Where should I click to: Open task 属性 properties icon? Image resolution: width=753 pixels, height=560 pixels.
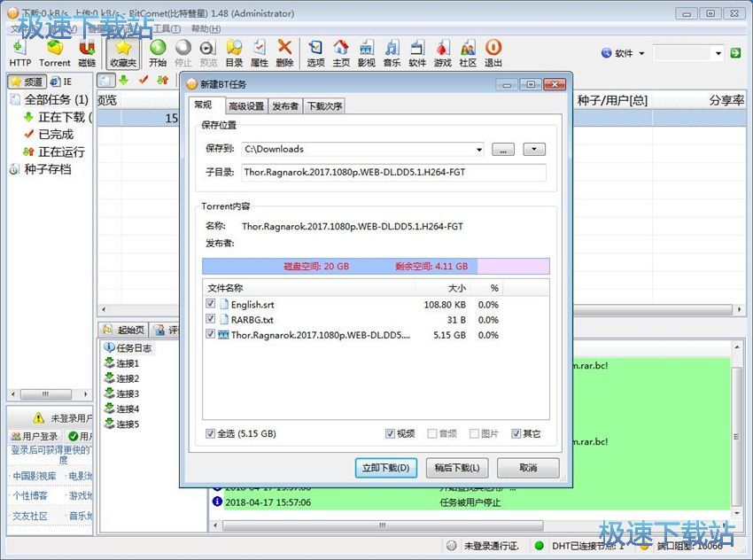tap(260, 53)
